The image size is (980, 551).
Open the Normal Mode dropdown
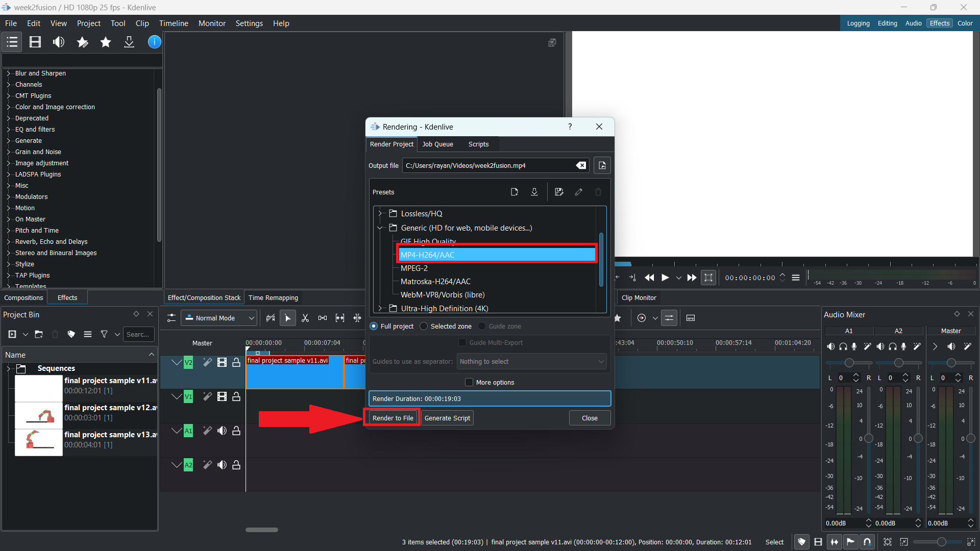(x=219, y=318)
